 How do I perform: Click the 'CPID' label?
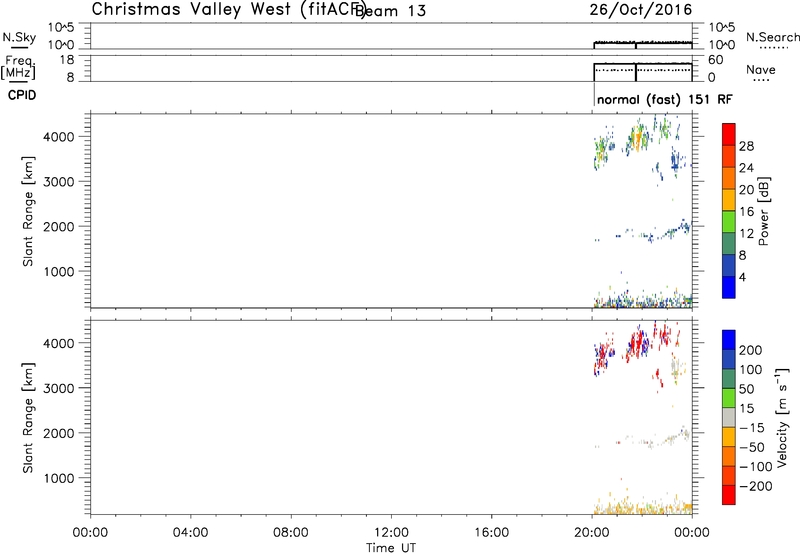[22, 95]
